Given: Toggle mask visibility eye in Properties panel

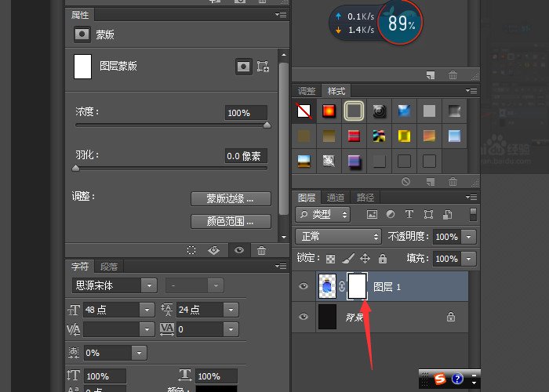Looking at the screenshot, I should (x=238, y=250).
